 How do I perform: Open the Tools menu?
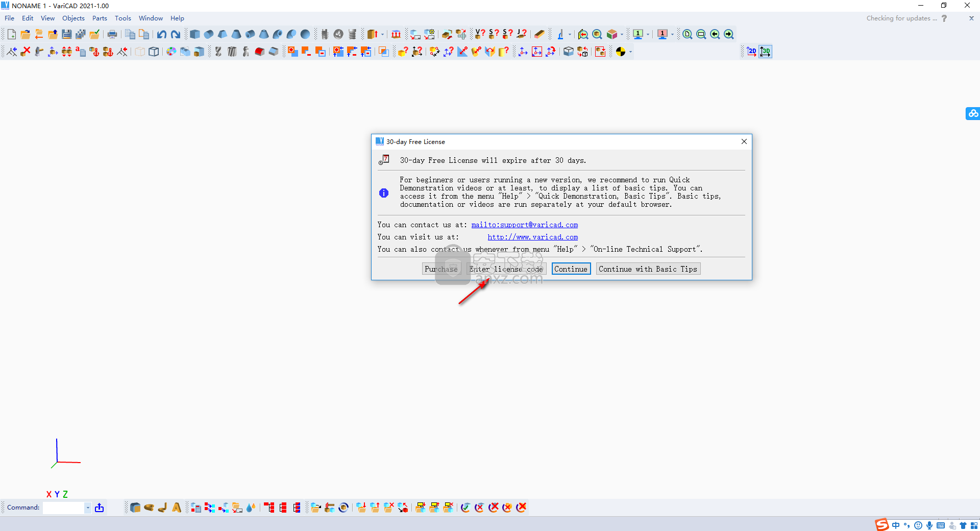point(123,18)
